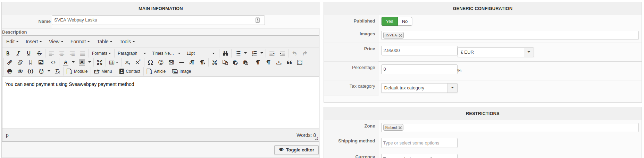Set Published to No
The image size is (644, 158).
click(x=404, y=21)
